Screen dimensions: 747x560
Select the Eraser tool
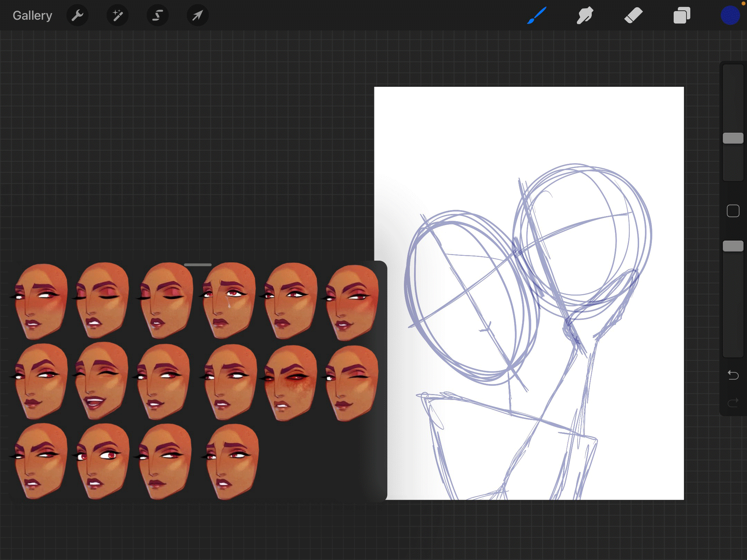633,16
